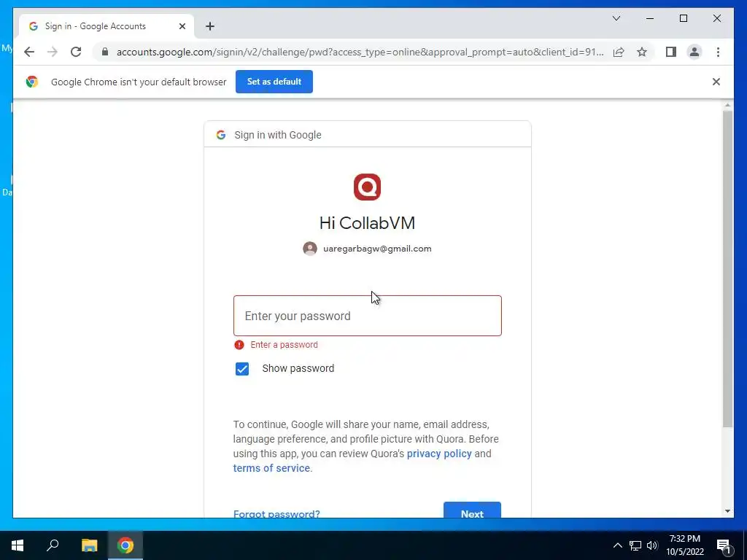
Task: Dismiss the default browser infobar
Action: click(716, 82)
